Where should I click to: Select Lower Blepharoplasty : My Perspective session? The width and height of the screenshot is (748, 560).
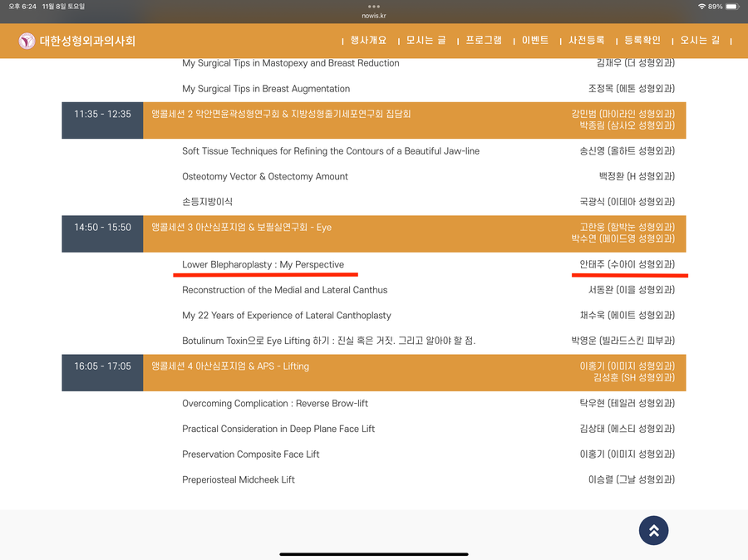point(263,264)
